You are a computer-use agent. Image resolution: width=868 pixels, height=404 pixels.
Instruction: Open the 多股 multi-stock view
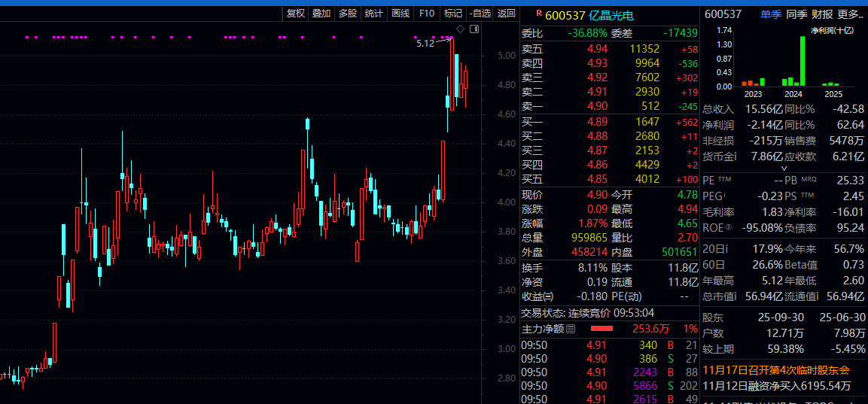[348, 14]
